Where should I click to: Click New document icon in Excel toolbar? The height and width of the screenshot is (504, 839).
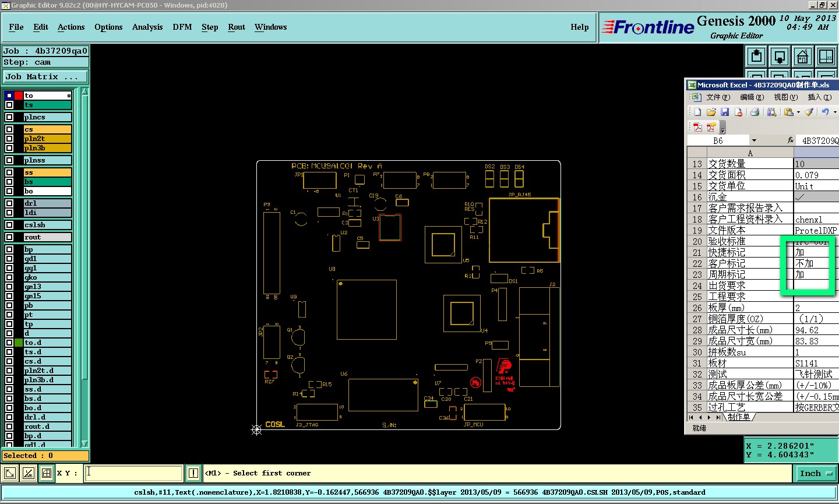[x=697, y=112]
